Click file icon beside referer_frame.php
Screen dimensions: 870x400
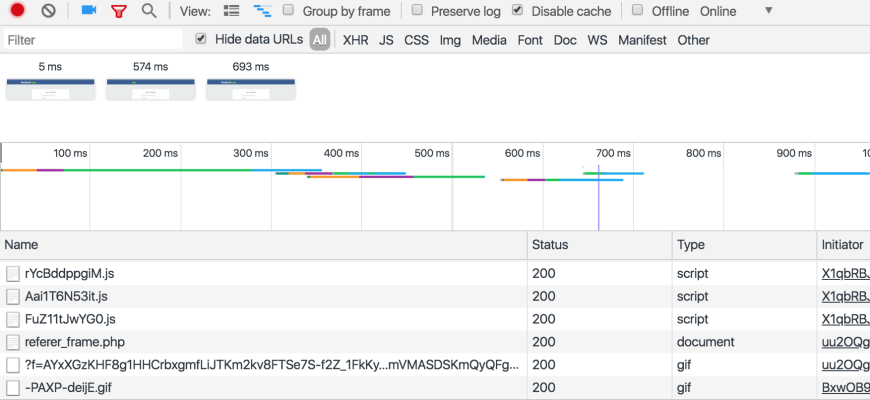13,342
